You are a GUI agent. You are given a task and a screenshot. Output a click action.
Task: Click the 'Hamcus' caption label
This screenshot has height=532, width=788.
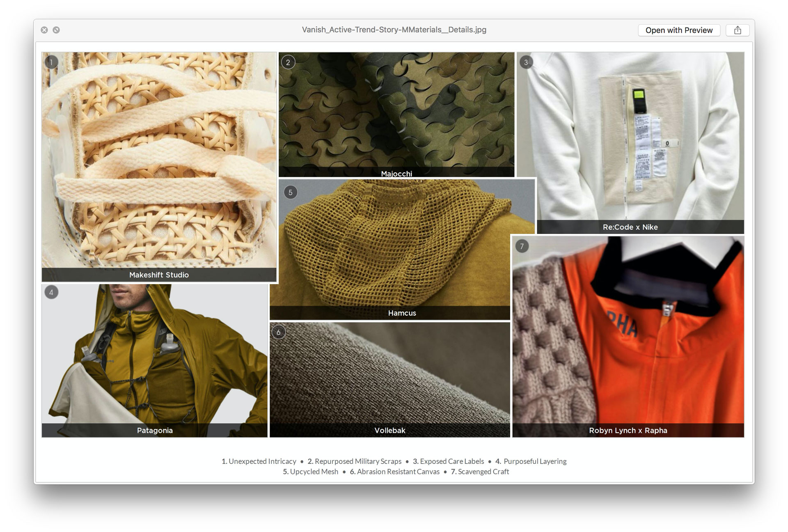click(x=402, y=313)
